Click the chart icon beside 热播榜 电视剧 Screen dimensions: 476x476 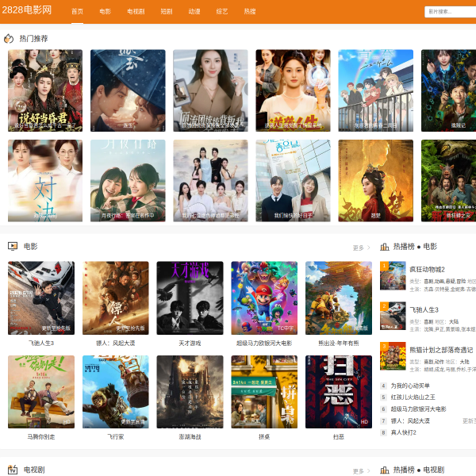pyautogui.click(x=384, y=470)
